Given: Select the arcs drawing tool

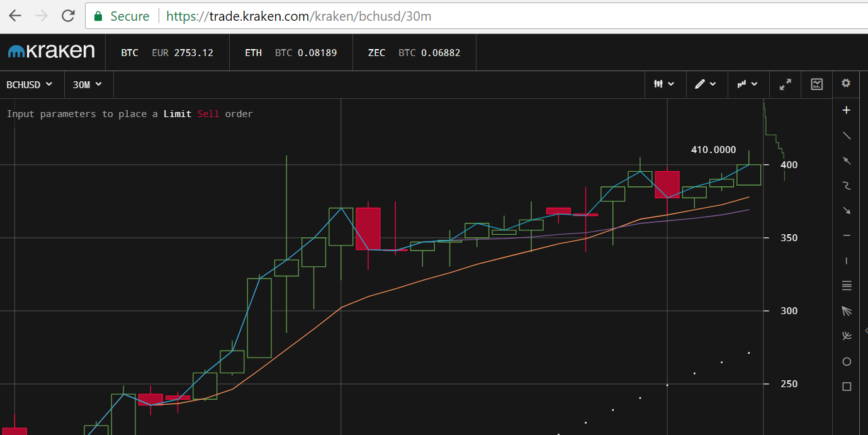Looking at the screenshot, I should coord(847,336).
